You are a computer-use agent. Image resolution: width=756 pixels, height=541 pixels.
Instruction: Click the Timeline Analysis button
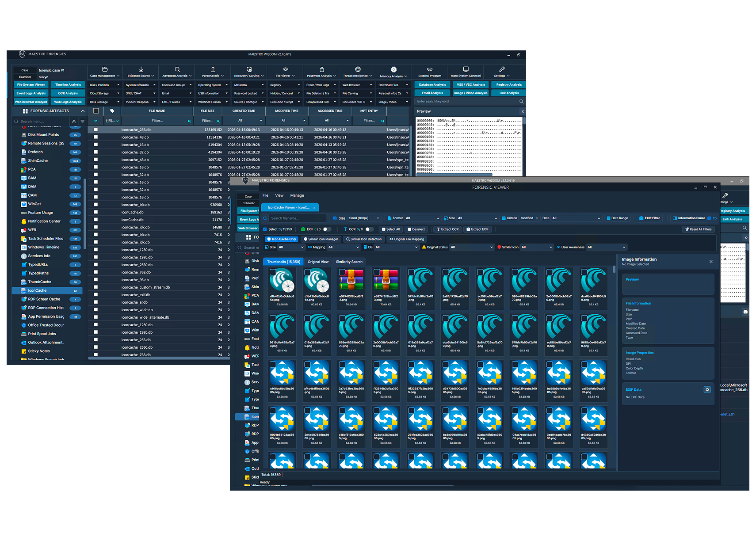tap(68, 85)
